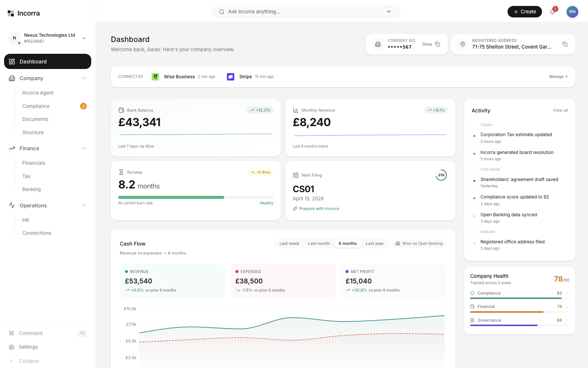Click the Stripe logo icon

pyautogui.click(x=231, y=77)
